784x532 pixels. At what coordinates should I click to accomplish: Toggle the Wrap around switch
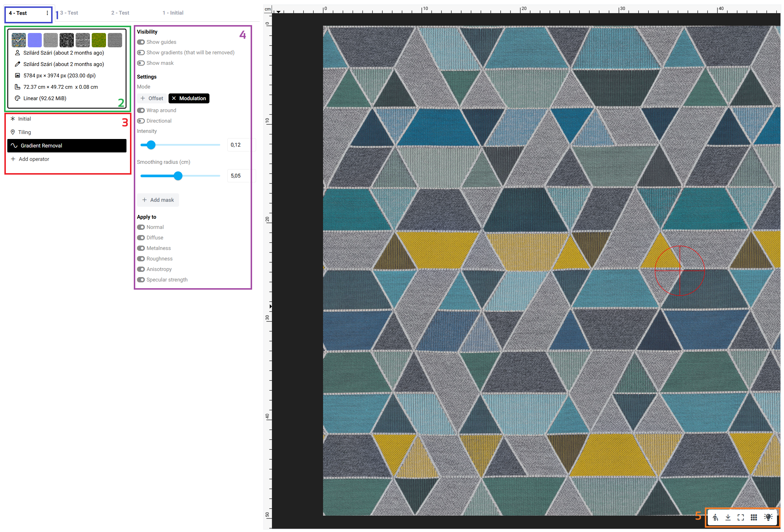pyautogui.click(x=141, y=110)
